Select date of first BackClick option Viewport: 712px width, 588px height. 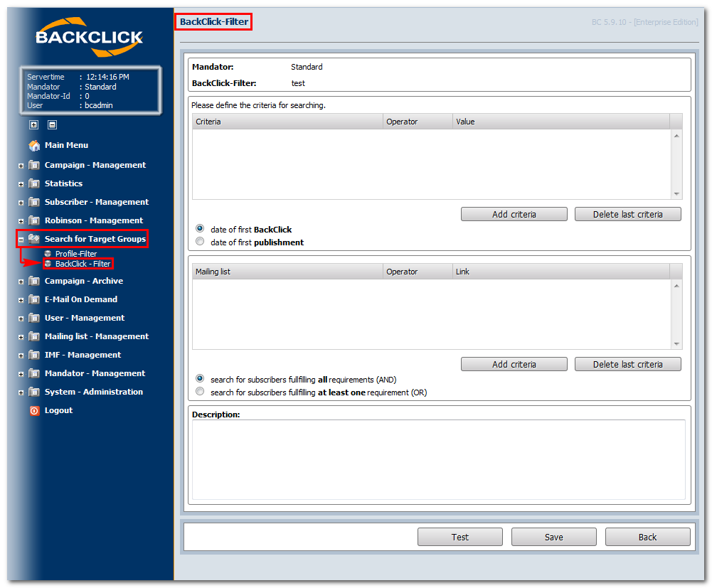[200, 228]
